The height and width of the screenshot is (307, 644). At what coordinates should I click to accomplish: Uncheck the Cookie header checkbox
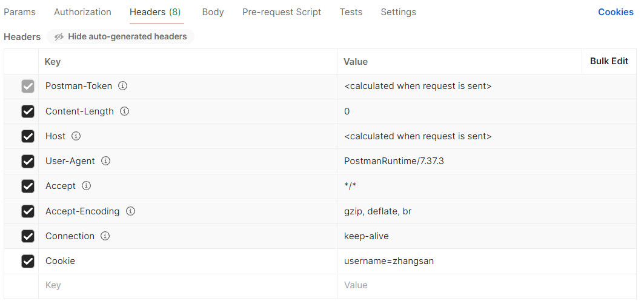[x=28, y=261]
